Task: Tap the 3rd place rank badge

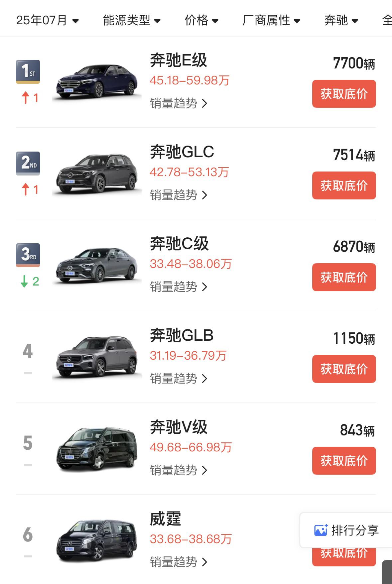Action: click(28, 255)
